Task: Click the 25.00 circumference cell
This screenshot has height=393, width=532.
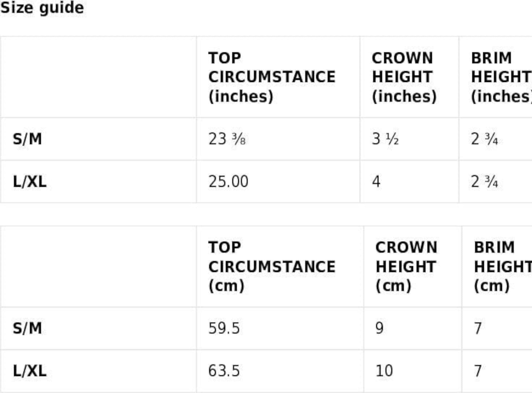Action: pos(228,182)
